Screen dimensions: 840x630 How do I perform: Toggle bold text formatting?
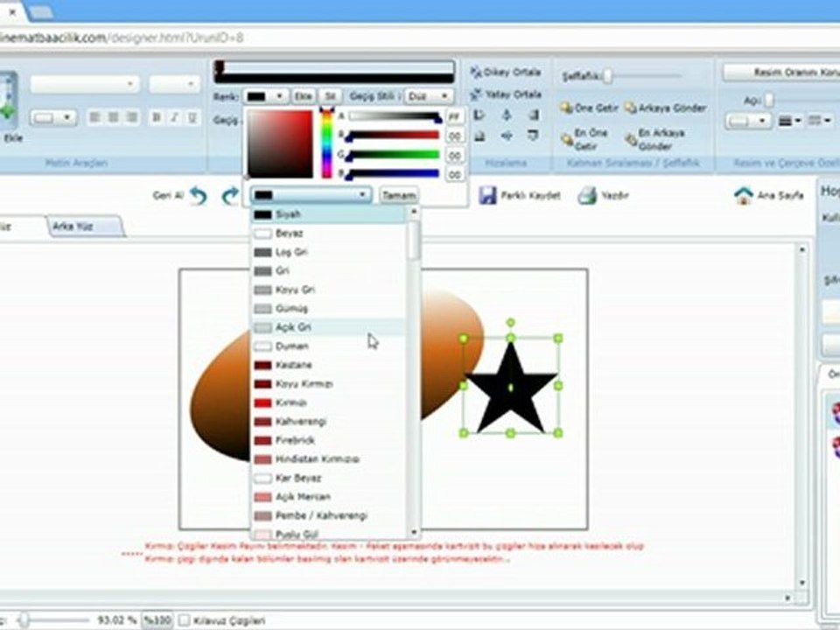click(x=157, y=116)
